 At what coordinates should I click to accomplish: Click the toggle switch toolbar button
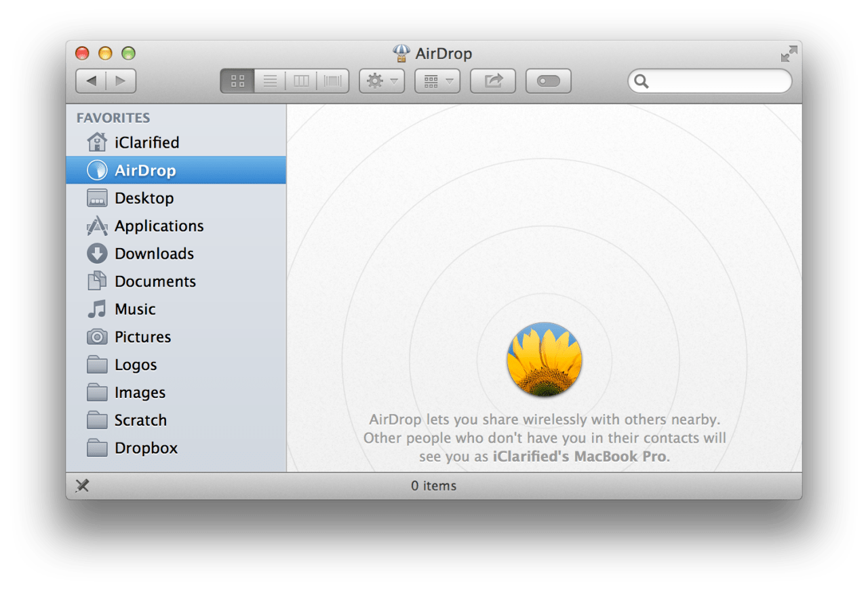[x=548, y=81]
